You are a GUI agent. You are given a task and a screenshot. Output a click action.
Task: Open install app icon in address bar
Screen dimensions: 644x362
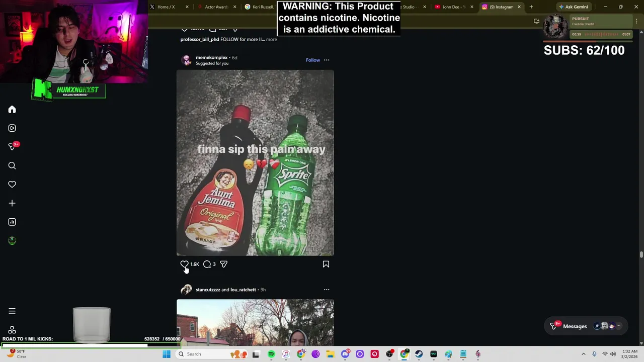pos(536,21)
